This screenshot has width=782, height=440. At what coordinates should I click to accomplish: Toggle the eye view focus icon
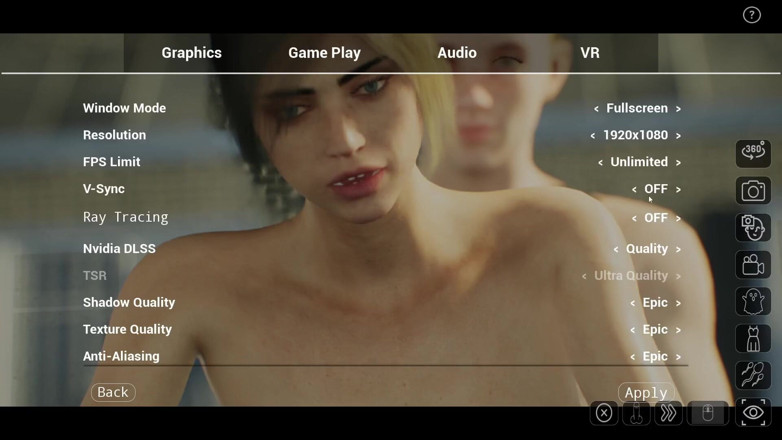click(753, 413)
